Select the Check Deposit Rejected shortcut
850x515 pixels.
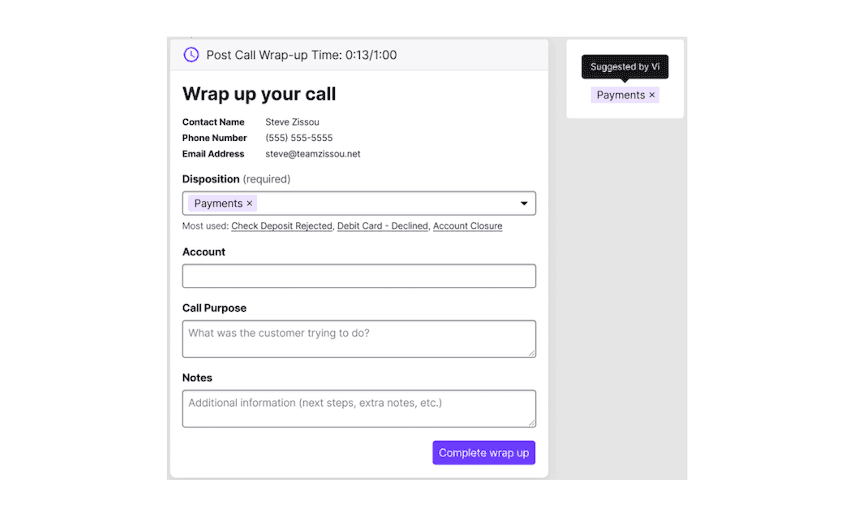click(282, 227)
